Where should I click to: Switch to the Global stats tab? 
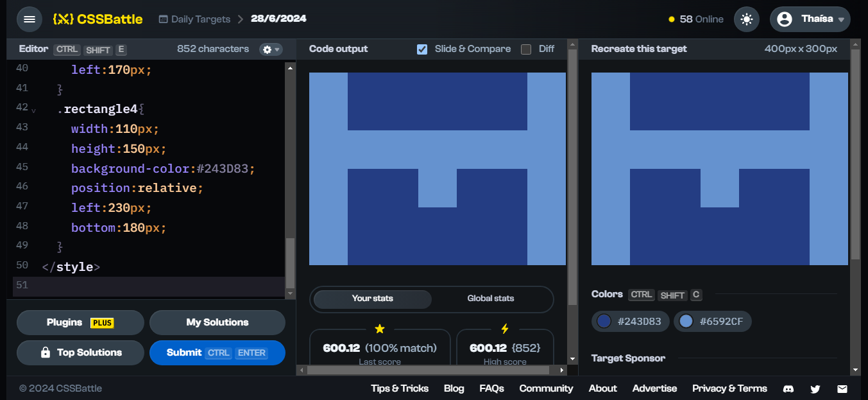[491, 299]
